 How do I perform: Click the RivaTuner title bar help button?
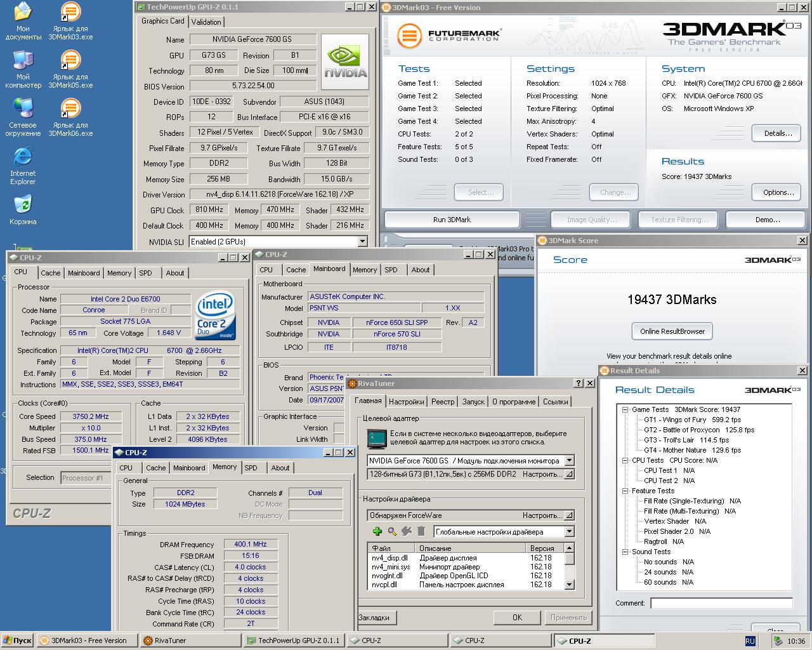(579, 383)
